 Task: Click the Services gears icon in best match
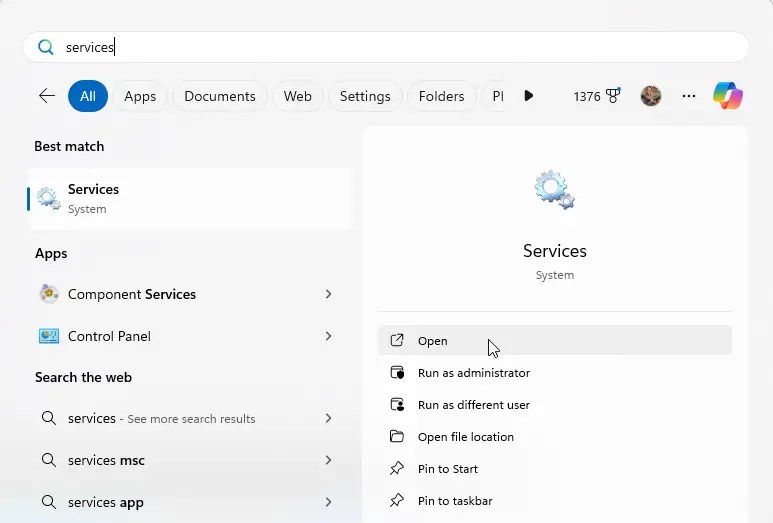[x=48, y=198]
